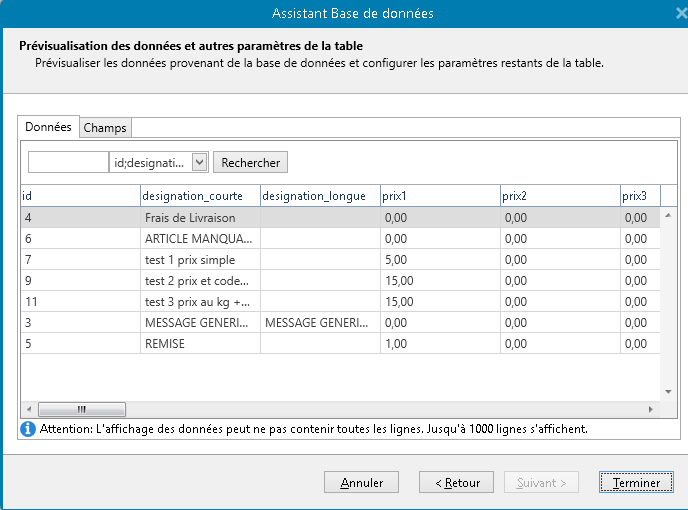The height and width of the screenshot is (510, 688).
Task: Select the Données tab
Action: click(x=48, y=127)
